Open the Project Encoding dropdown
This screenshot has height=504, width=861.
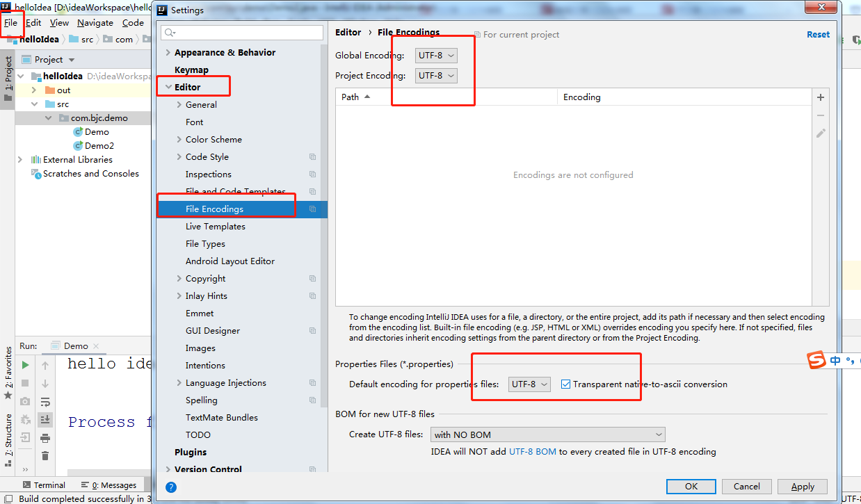436,75
